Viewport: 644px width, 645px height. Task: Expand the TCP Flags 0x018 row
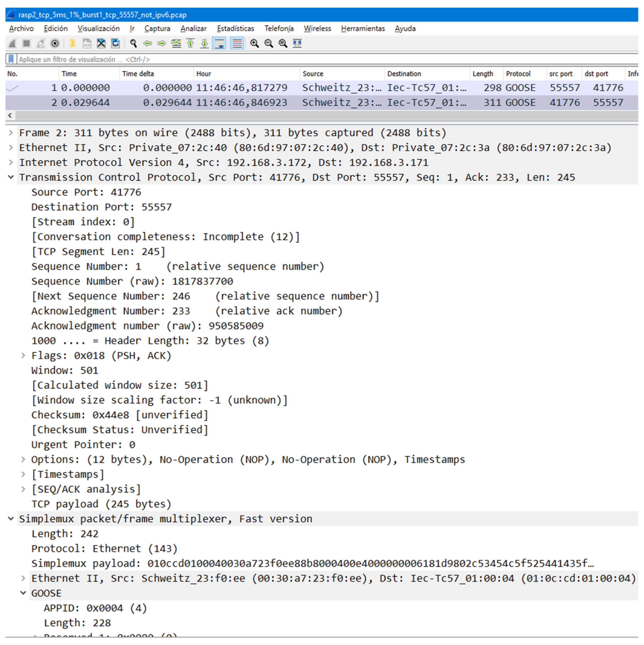(23, 356)
